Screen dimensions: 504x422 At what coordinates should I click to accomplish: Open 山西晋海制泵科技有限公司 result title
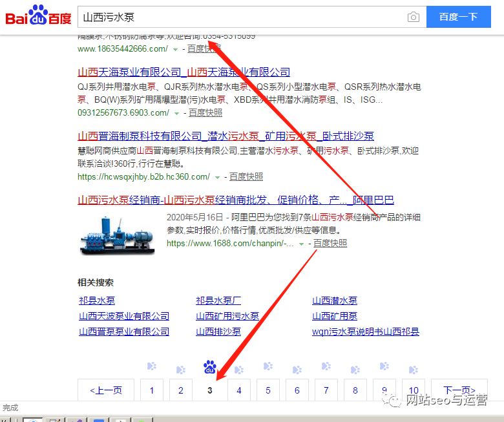pyautogui.click(x=226, y=136)
